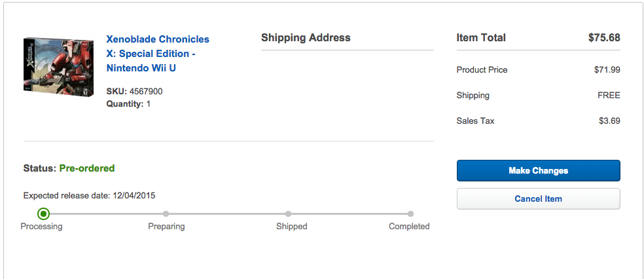Select the green Processing step circle
Viewport: 644px width, 279px height.
click(43, 214)
